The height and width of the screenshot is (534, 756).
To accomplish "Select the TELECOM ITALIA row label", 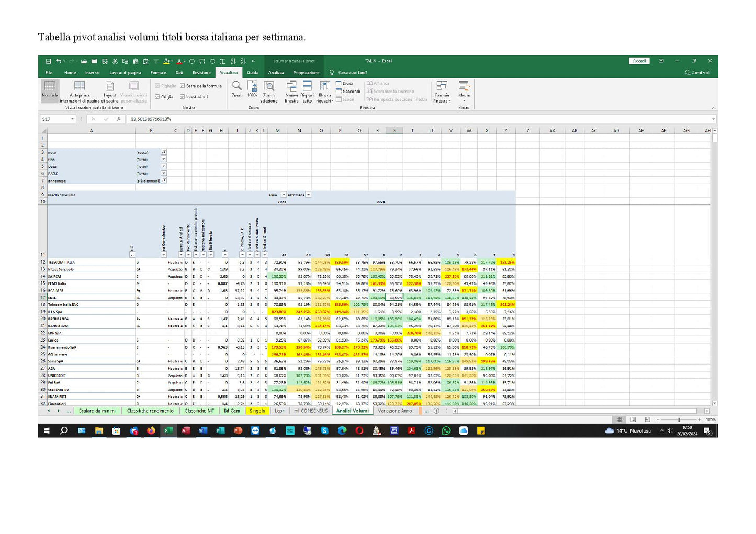I will coord(92,263).
